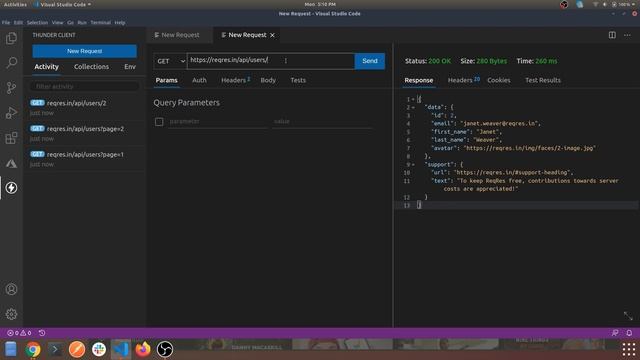Launch Google Chrome from the dock
Screen dimensions: 640x360
tap(33, 349)
